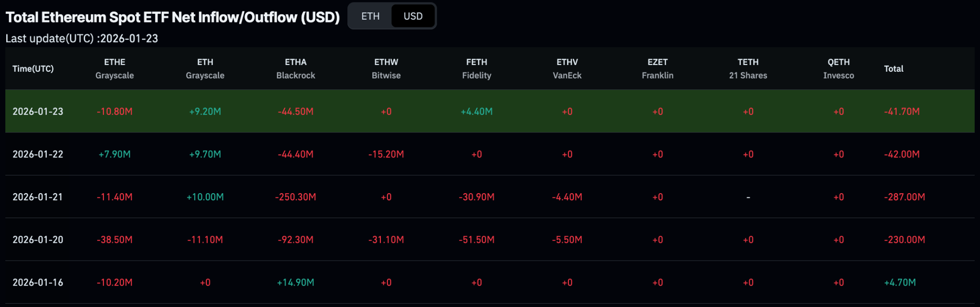The height and width of the screenshot is (307, 980).
Task: Select the 2026-01-21 date row
Action: click(38, 197)
